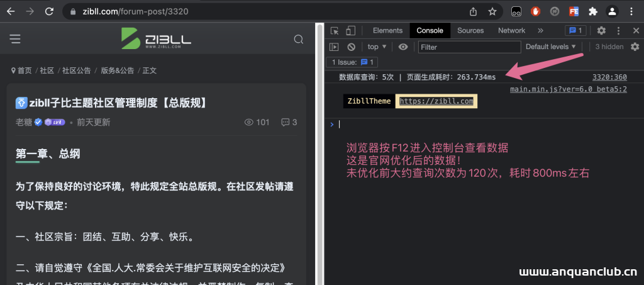Open the top JavaScript context dropdown
This screenshot has width=644, height=285.
tap(377, 47)
